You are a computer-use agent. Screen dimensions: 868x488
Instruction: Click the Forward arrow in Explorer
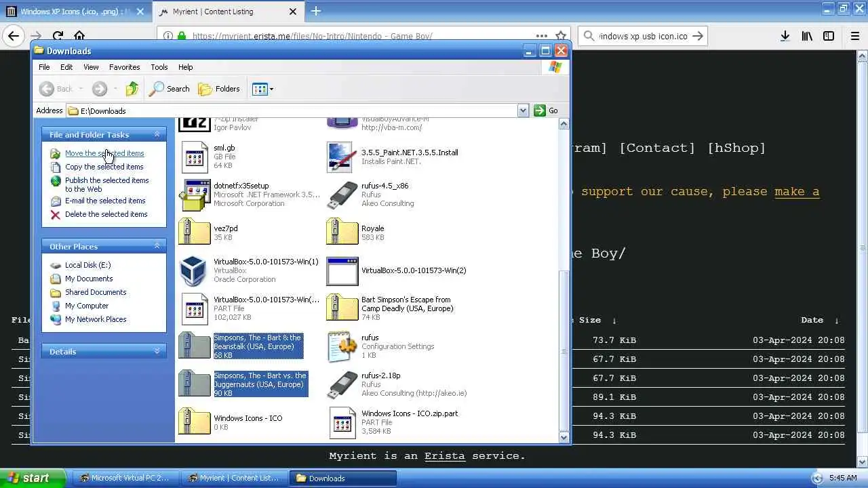point(100,89)
